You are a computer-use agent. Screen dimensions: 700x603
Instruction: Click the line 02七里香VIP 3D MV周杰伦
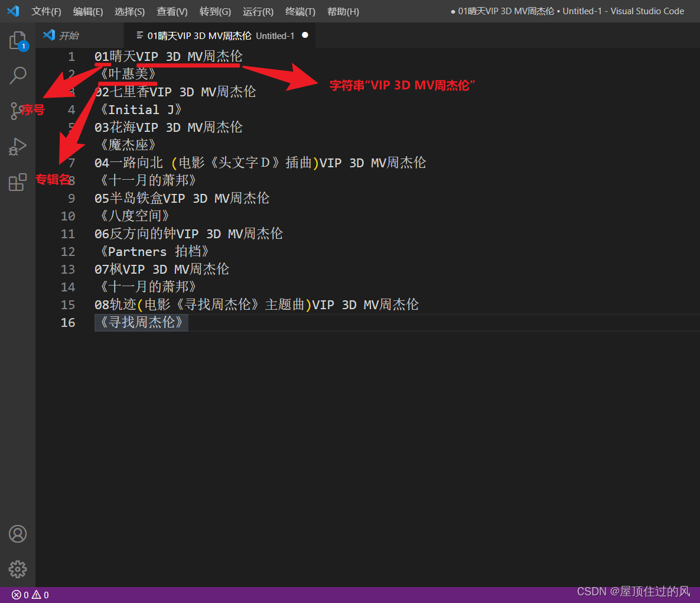click(x=175, y=92)
